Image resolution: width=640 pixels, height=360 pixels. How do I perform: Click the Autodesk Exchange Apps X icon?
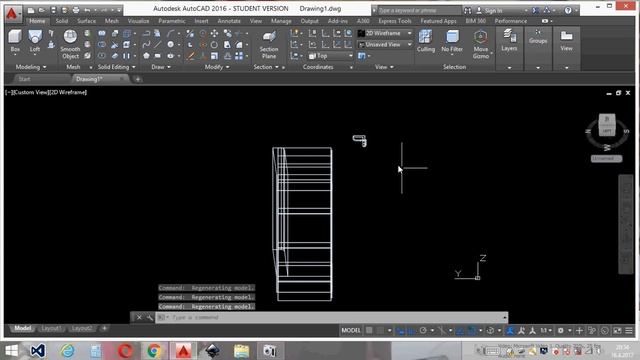[536, 10]
